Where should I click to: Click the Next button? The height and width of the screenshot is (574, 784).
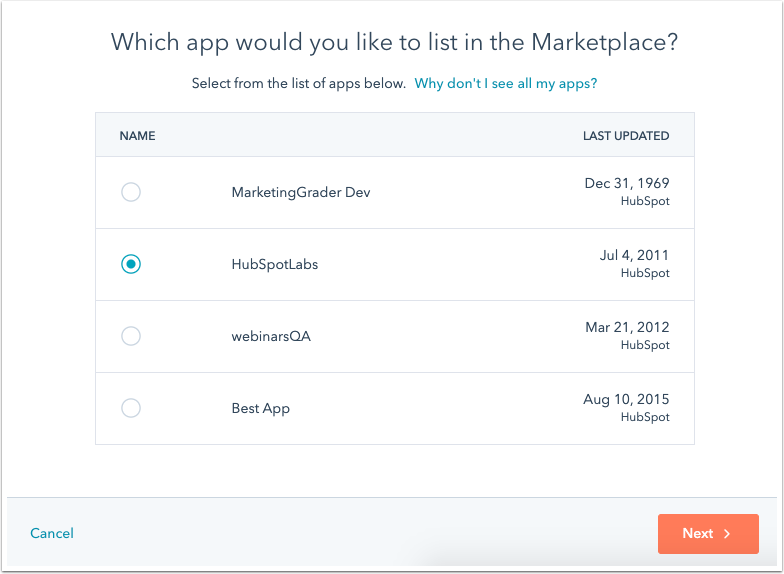click(x=707, y=534)
